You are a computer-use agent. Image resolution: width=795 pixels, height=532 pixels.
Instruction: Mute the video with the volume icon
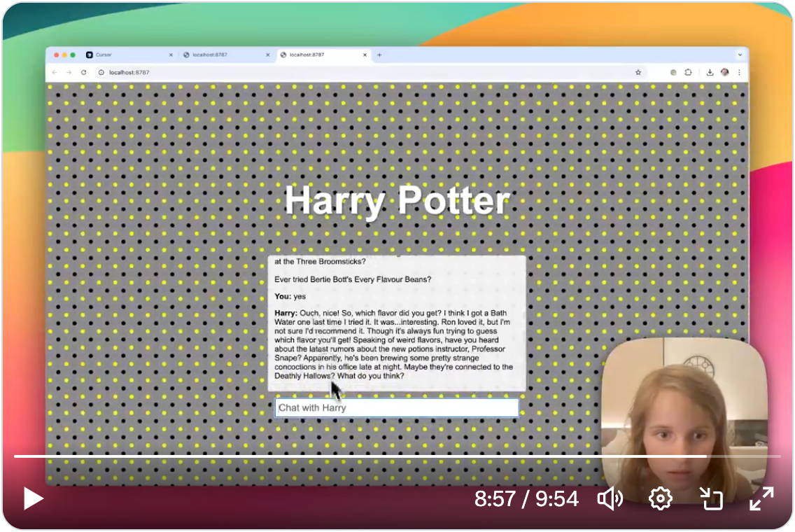click(x=610, y=499)
